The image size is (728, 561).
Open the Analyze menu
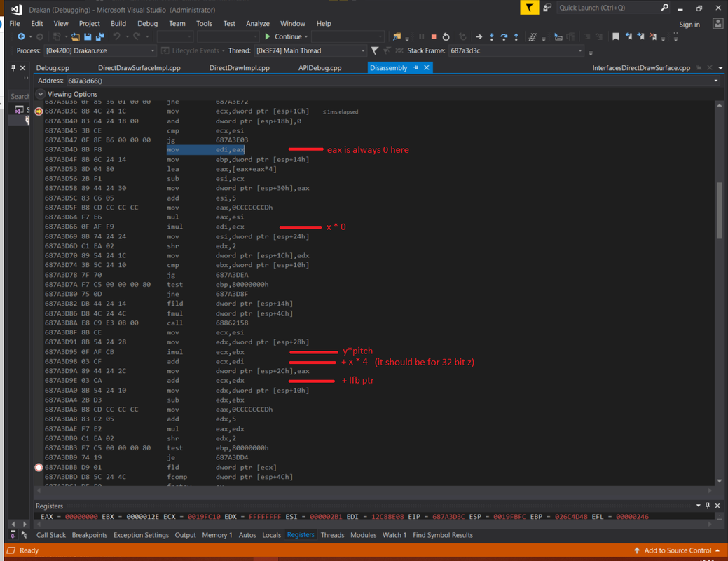tap(258, 23)
